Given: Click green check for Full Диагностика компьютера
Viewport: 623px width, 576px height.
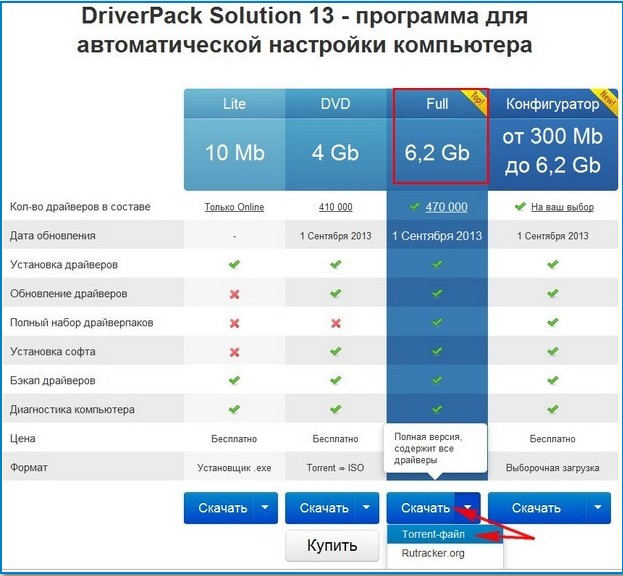Looking at the screenshot, I should pyautogui.click(x=437, y=409).
